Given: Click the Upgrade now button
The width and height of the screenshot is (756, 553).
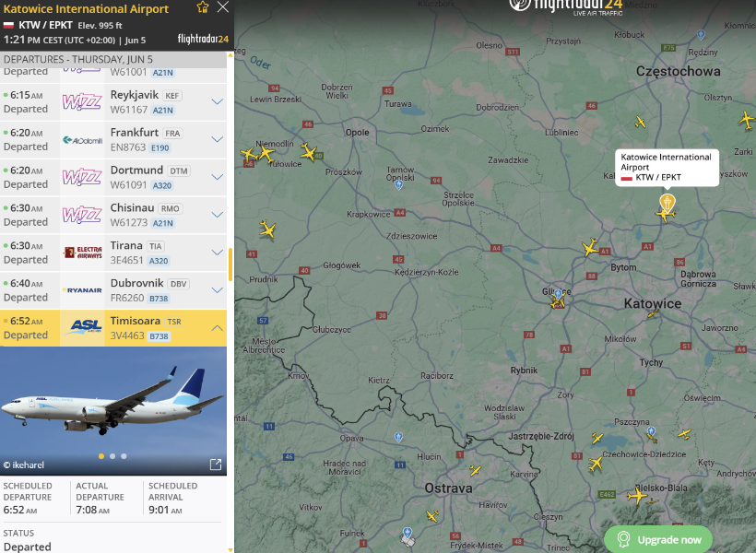Looking at the screenshot, I should tap(658, 539).
